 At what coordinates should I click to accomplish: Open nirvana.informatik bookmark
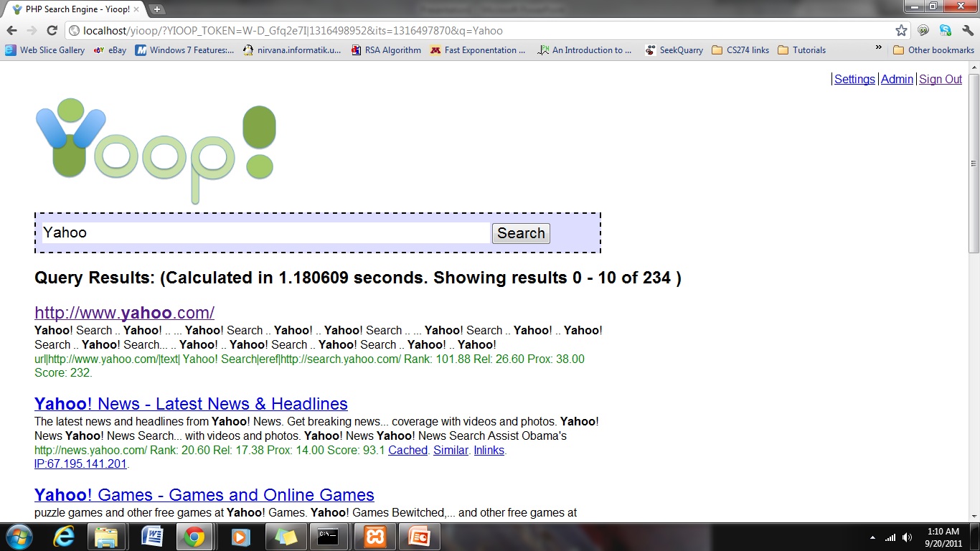click(292, 50)
